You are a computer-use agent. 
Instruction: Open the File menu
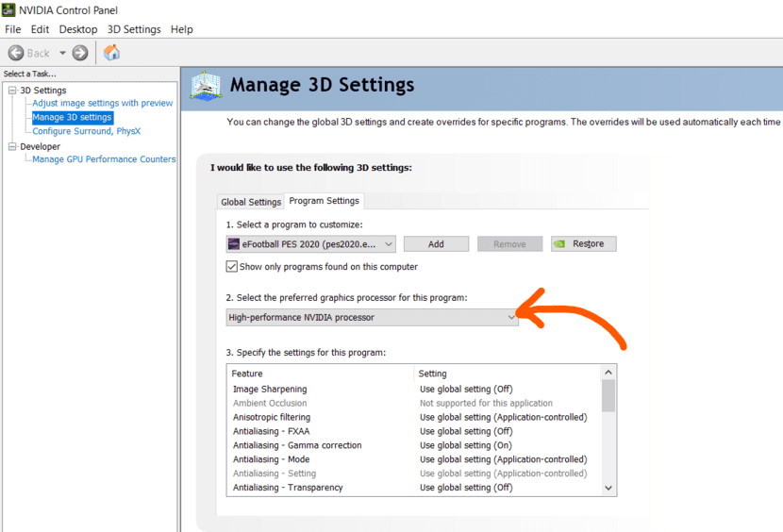pyautogui.click(x=13, y=29)
